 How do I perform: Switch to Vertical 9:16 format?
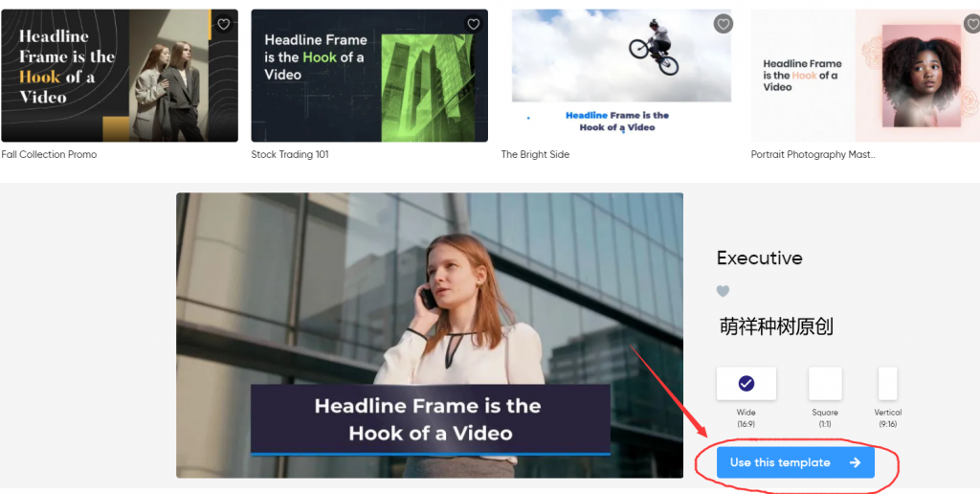click(x=888, y=384)
